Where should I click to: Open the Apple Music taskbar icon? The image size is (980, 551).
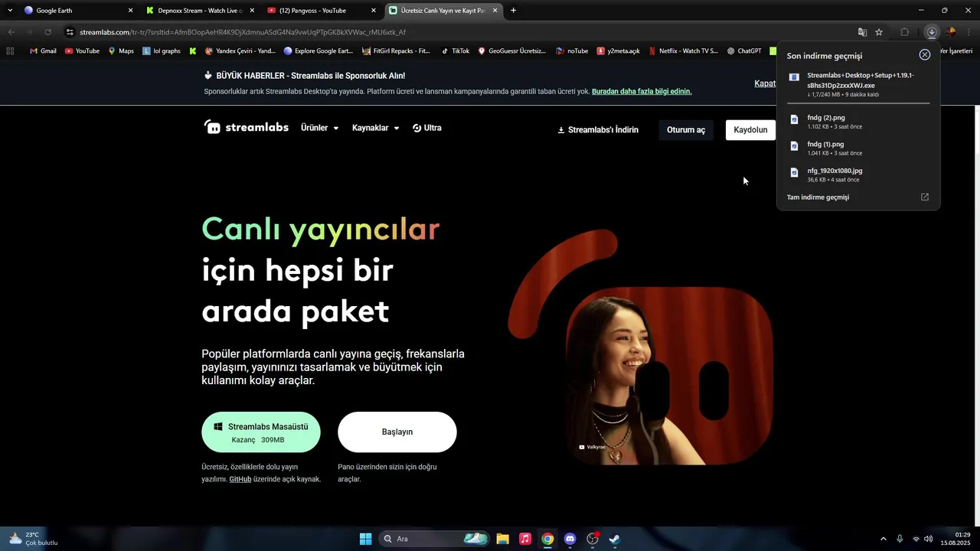point(524,539)
